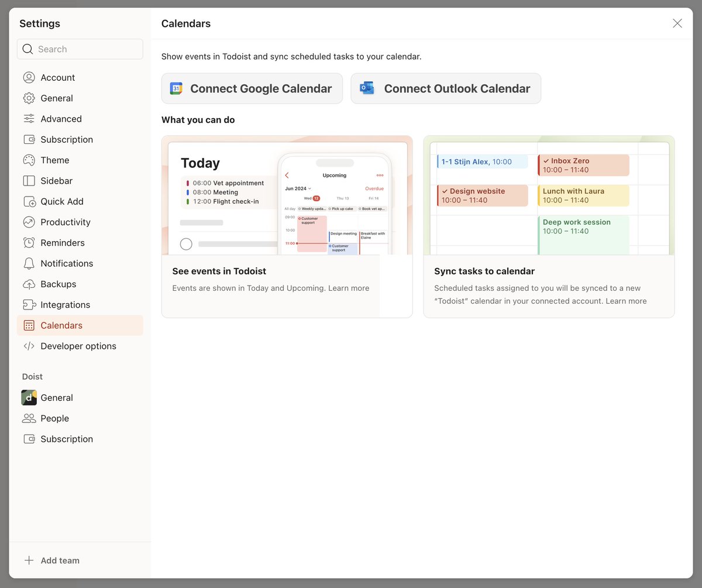Screen dimensions: 702x588
Task: Click the Doist team avatar icon
Action: (x=29, y=398)
